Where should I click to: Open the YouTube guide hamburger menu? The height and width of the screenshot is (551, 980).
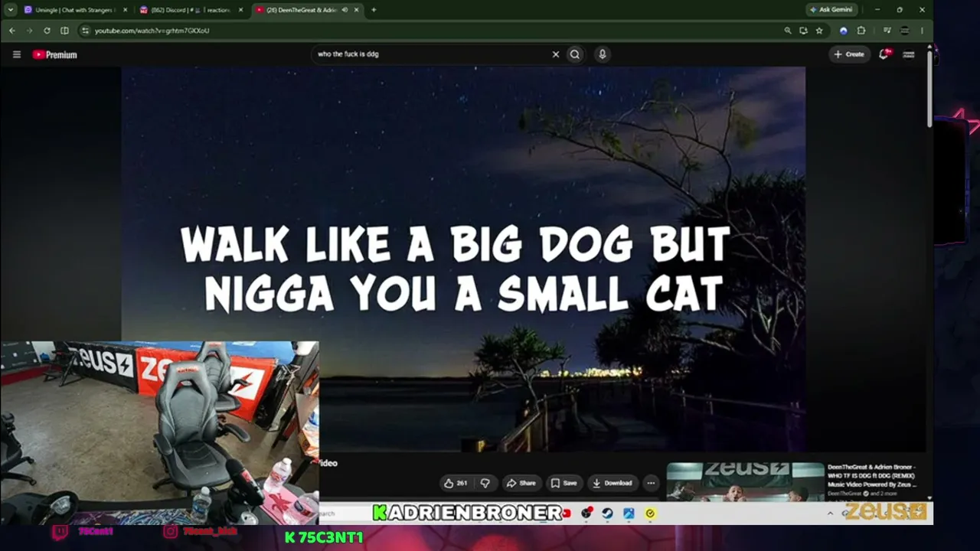tap(16, 54)
